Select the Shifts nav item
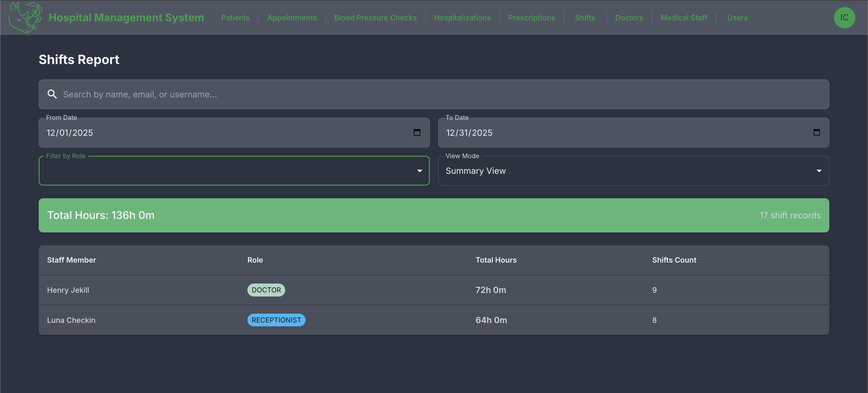The width and height of the screenshot is (868, 393). click(x=585, y=17)
